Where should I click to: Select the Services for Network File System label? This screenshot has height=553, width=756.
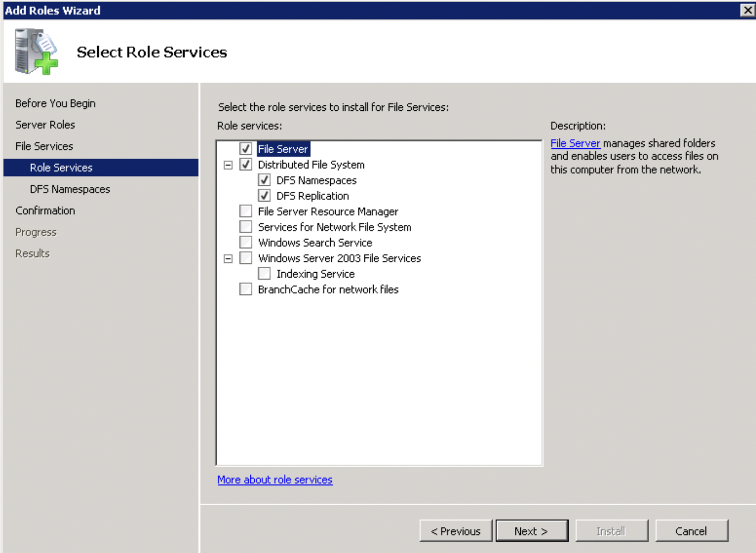click(335, 227)
